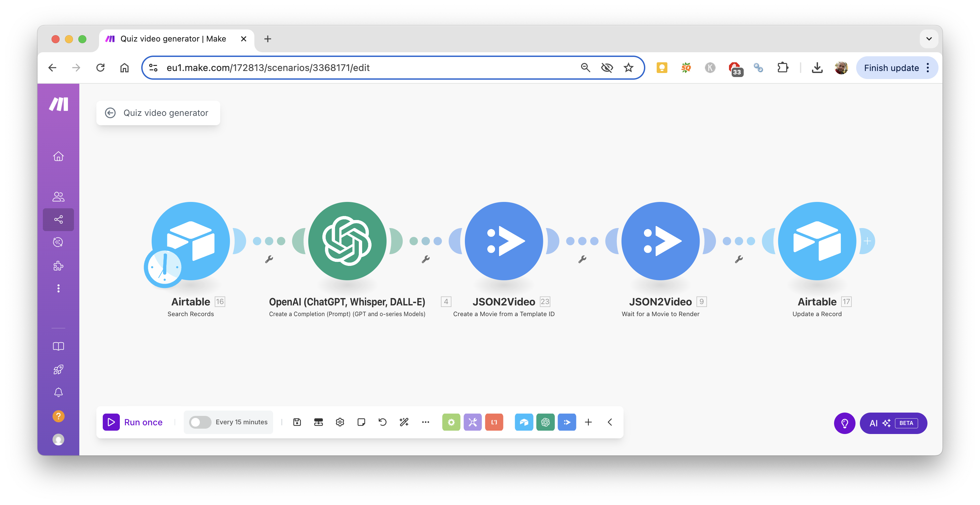Open the green Flow control tools
Screen dimensions: 980x505
(x=451, y=422)
